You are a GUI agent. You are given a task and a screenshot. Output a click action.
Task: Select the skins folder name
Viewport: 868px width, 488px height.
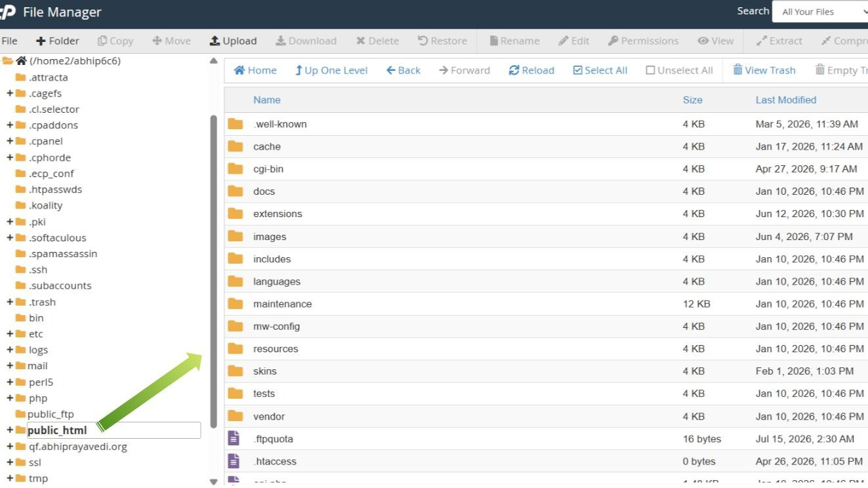pos(265,371)
